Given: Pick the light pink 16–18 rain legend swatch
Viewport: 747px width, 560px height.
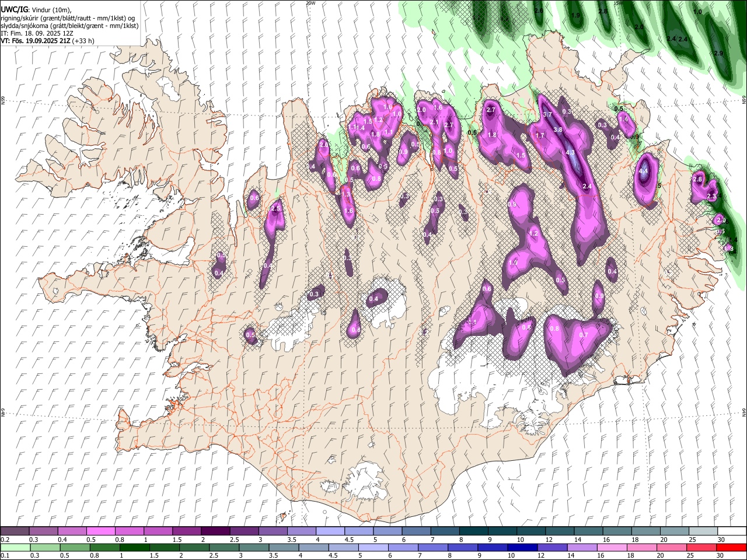Looking at the screenshot, I should point(612,547).
